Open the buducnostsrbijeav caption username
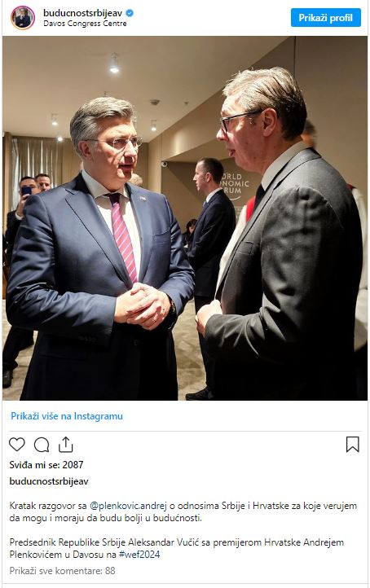This screenshot has width=370, height=588. click(49, 481)
